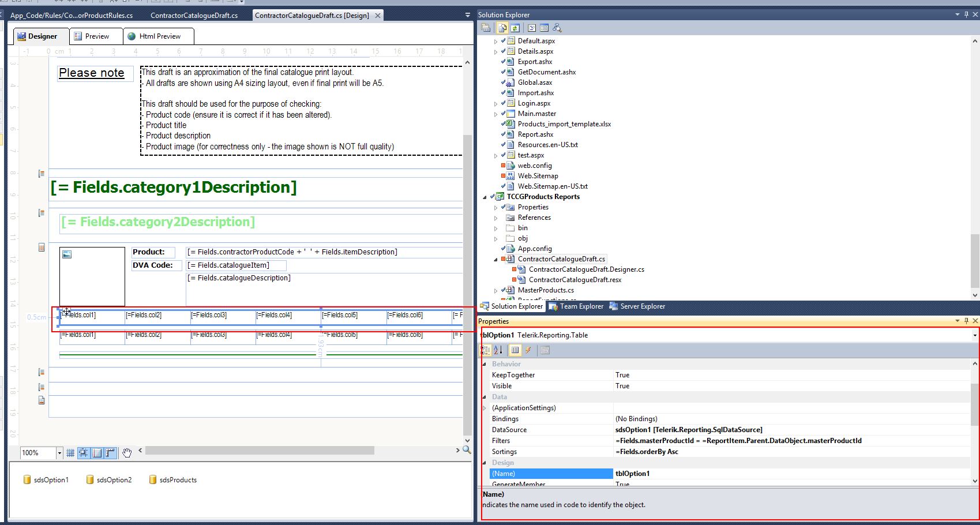The image size is (980, 525).
Task: Switch to the Html Preview tab
Action: [x=158, y=36]
